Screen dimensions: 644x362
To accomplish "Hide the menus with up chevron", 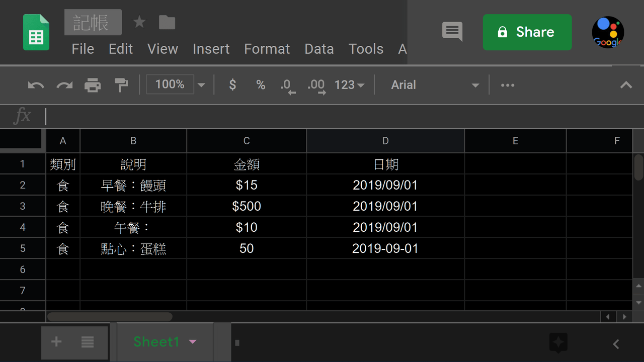I will coord(626,85).
